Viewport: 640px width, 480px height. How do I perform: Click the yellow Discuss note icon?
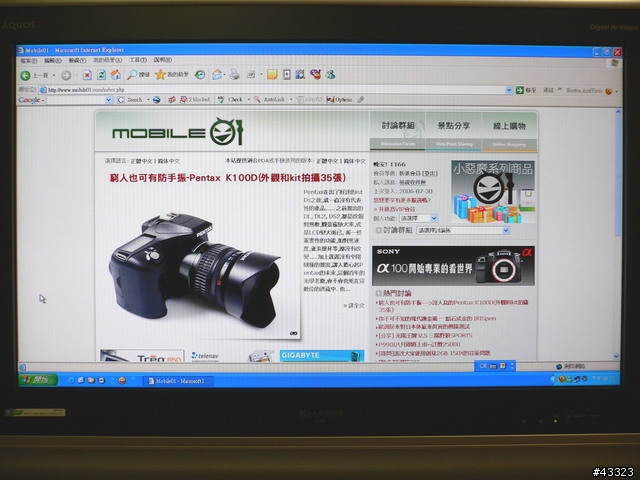(272, 74)
